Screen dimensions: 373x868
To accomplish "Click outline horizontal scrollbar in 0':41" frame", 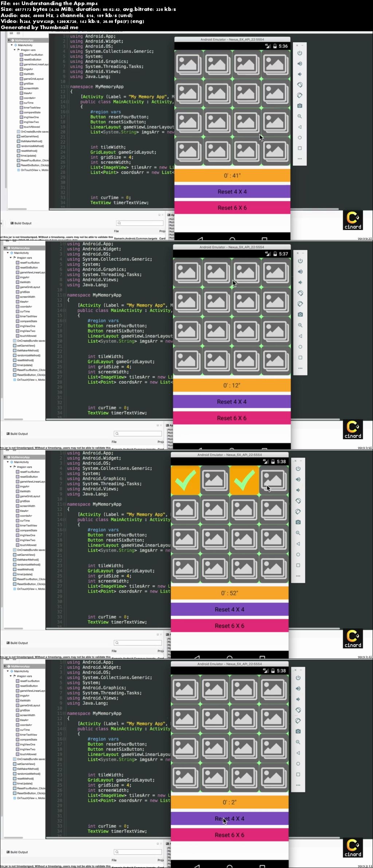I will pyautogui.click(x=17, y=209).
